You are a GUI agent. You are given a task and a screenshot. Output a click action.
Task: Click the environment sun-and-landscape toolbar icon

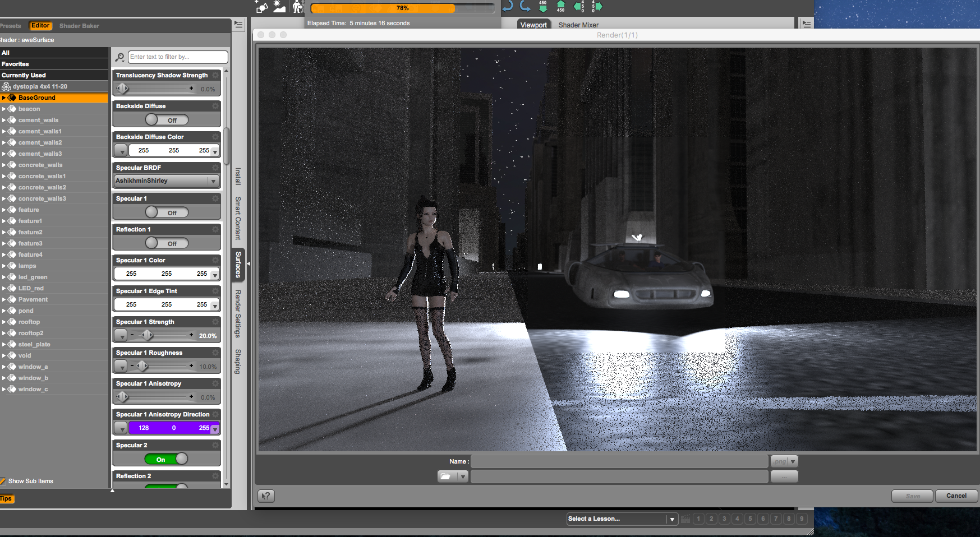279,6
